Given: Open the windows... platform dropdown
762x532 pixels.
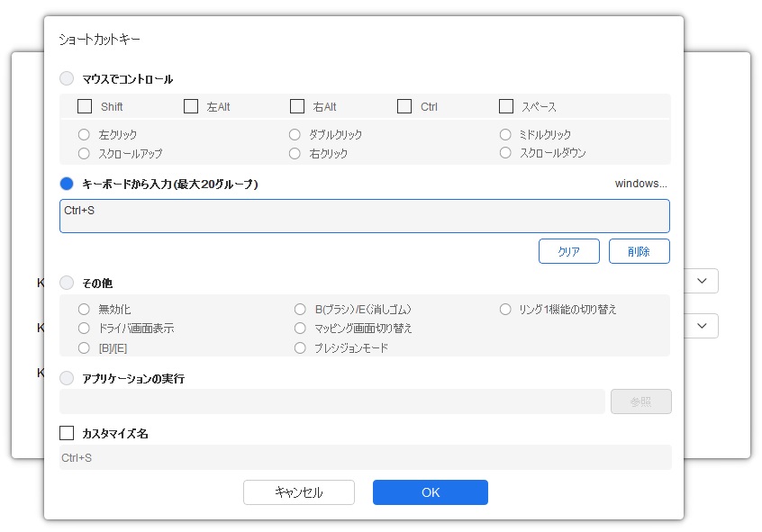Looking at the screenshot, I should pos(640,184).
